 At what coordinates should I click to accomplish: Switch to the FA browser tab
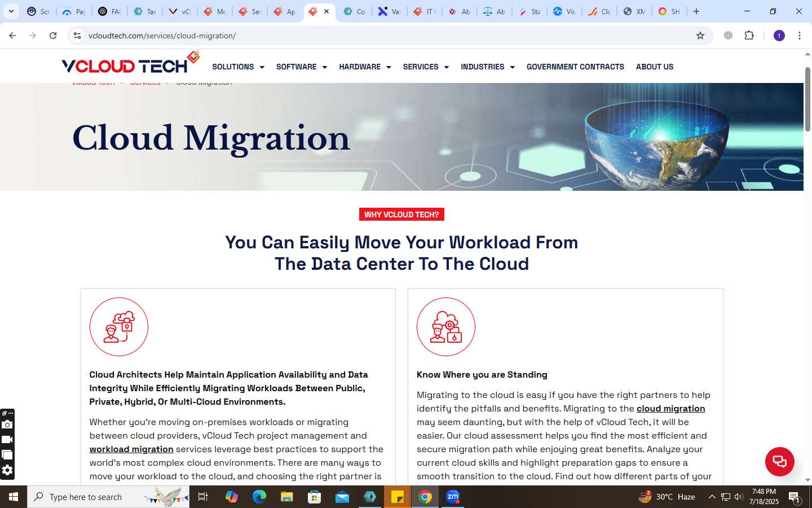(109, 11)
